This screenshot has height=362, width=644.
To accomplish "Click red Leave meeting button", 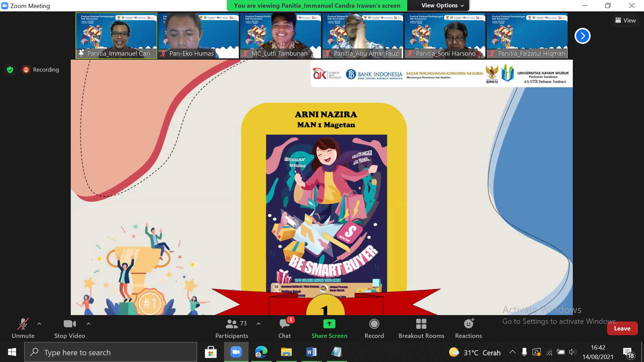I will click(622, 328).
